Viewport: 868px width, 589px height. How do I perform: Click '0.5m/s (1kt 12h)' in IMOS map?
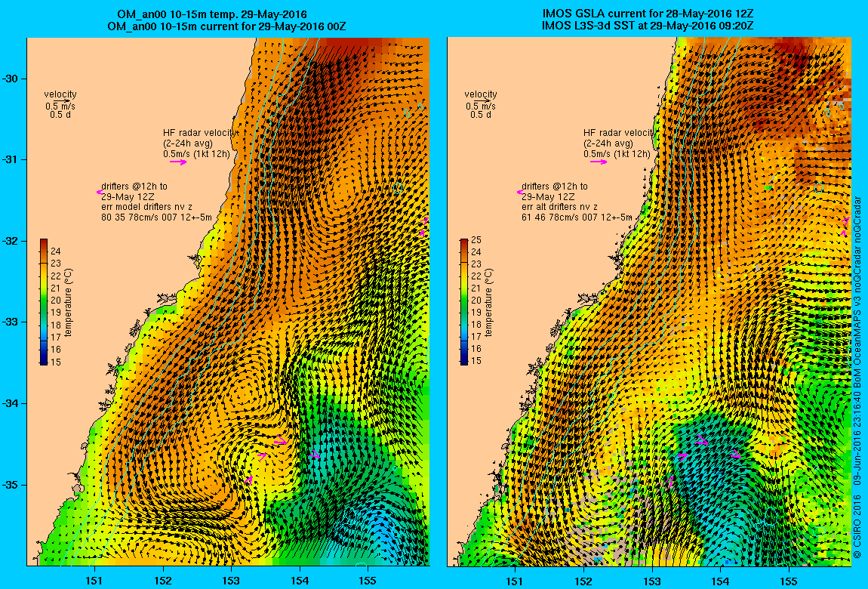[617, 154]
